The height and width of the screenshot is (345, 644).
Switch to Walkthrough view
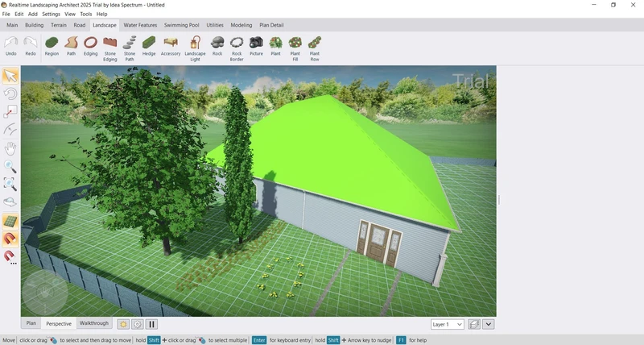[93, 323]
